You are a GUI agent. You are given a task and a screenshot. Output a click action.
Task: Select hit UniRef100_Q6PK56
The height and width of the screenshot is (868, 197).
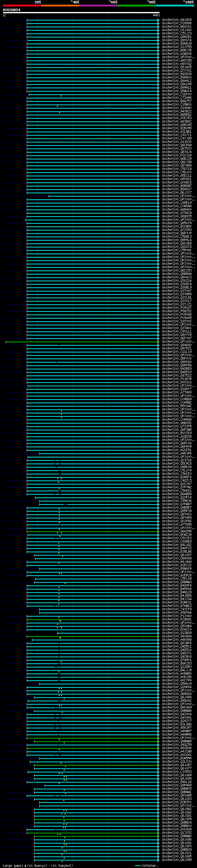[x=176, y=365]
